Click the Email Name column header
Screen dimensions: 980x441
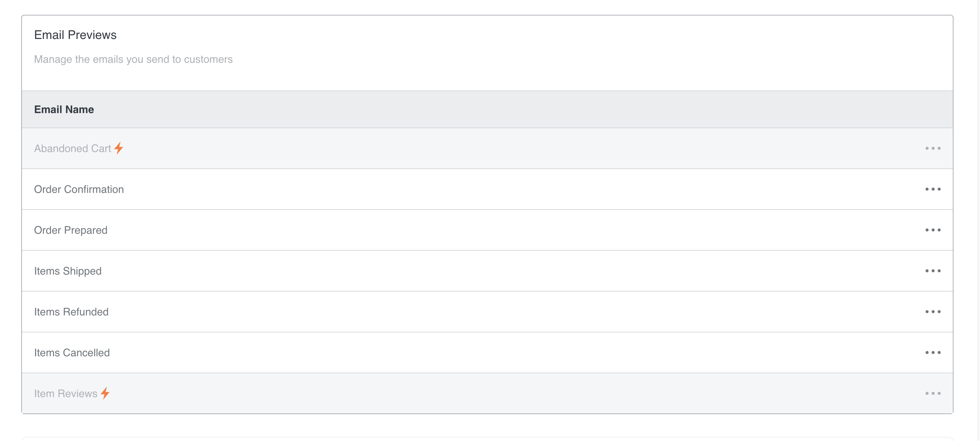pos(64,110)
